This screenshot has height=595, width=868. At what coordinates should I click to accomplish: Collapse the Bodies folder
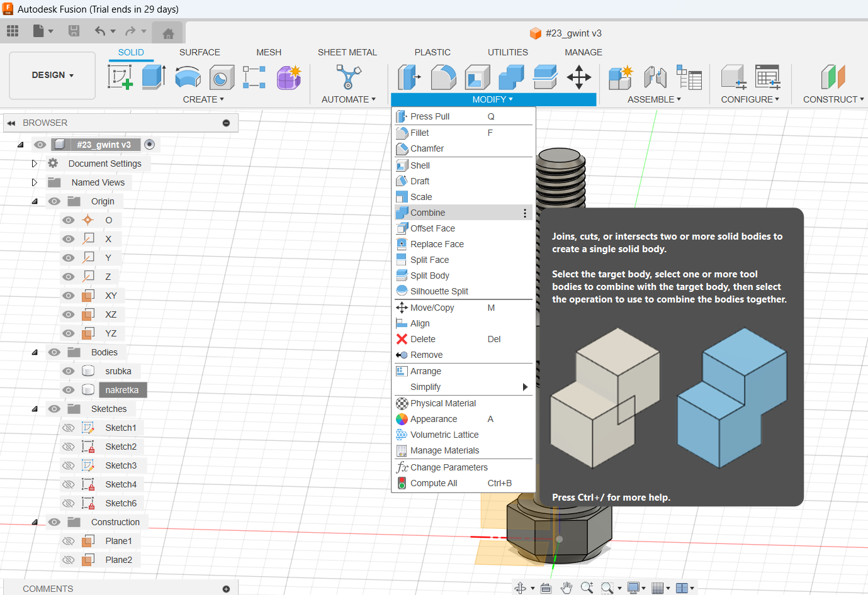coord(35,352)
